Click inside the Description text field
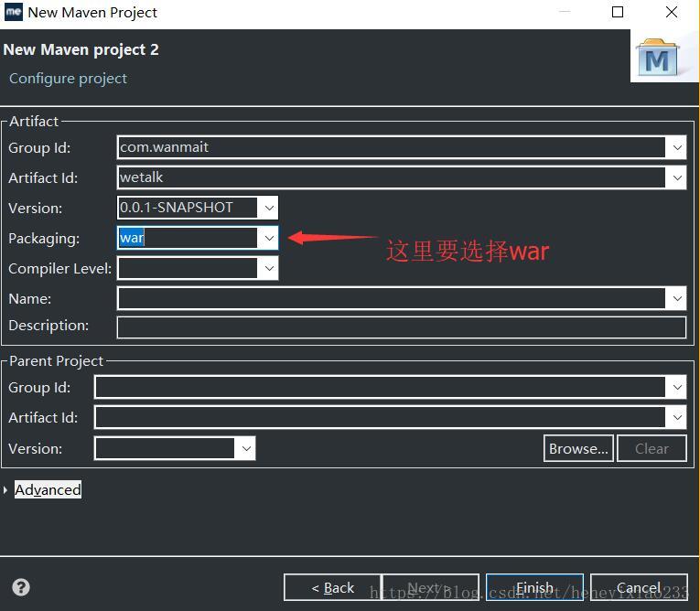Viewport: 700px width, 611px height. [x=402, y=327]
